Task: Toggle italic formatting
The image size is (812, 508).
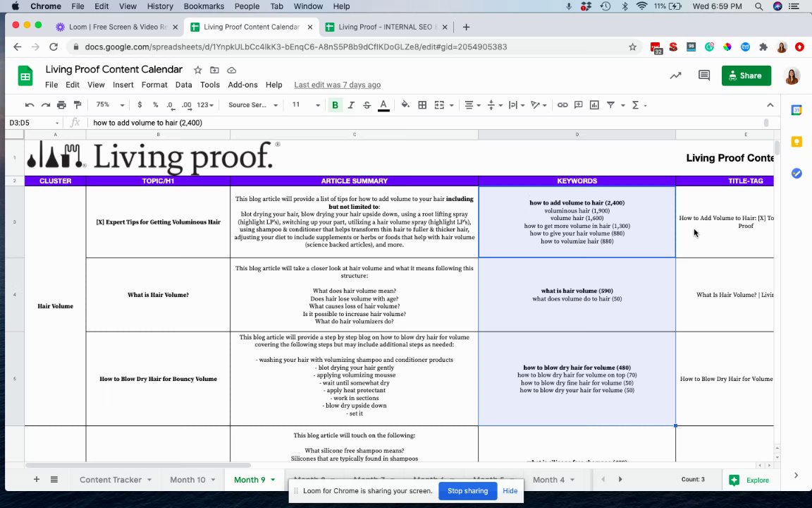Action: pos(351,105)
